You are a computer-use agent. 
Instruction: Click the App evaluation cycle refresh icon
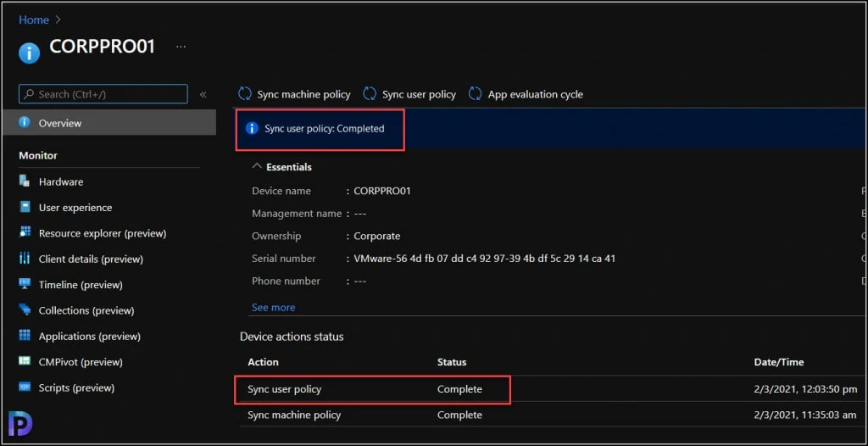pyautogui.click(x=475, y=93)
